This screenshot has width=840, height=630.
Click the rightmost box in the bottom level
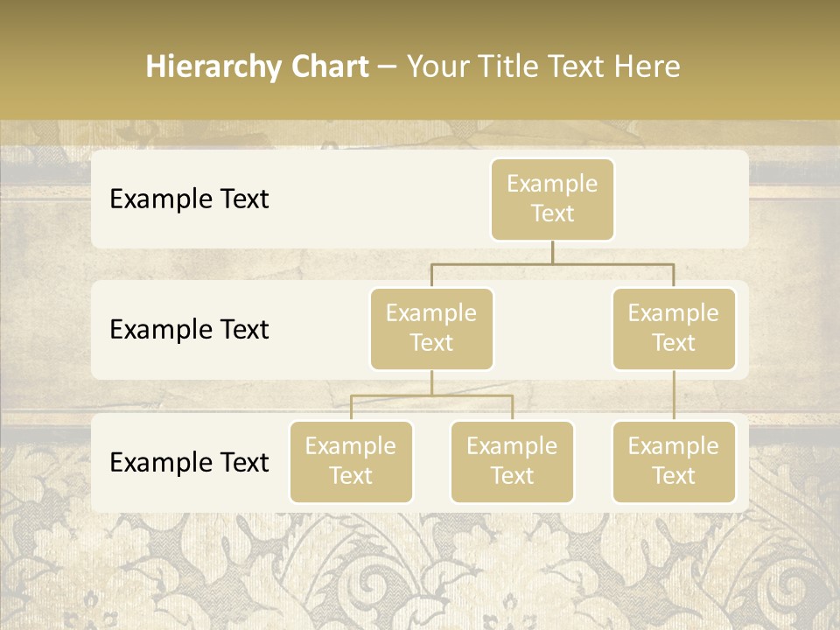[x=674, y=461]
